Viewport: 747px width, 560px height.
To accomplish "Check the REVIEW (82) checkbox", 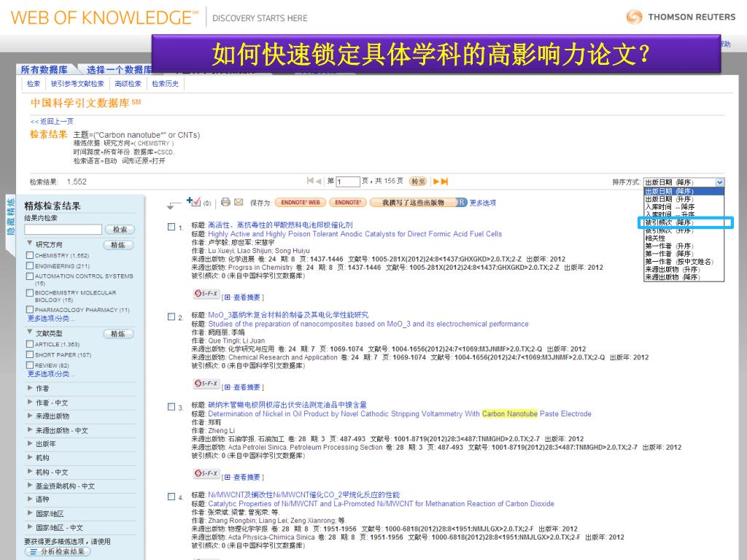I will click(29, 365).
